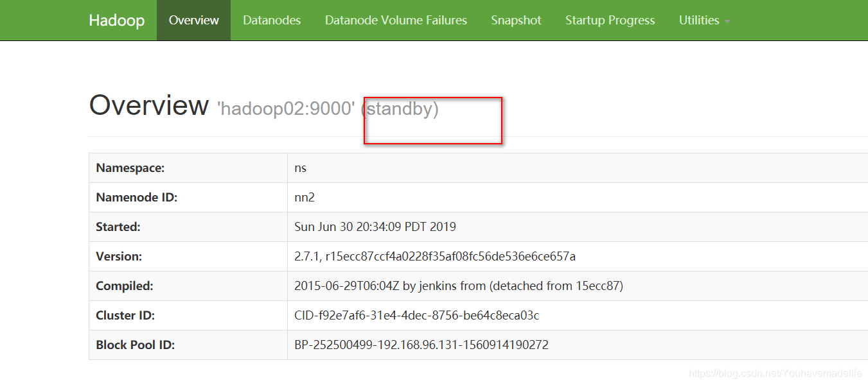Expand the Utilities dropdown menu

click(704, 21)
